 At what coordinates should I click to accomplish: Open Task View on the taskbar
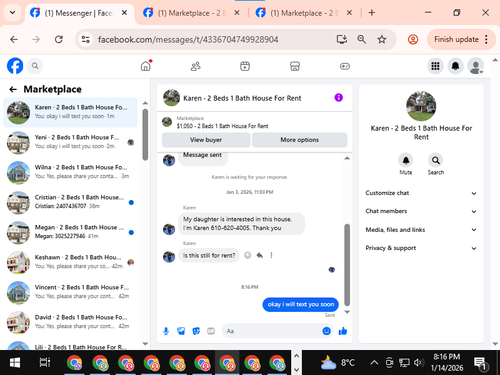click(45, 362)
